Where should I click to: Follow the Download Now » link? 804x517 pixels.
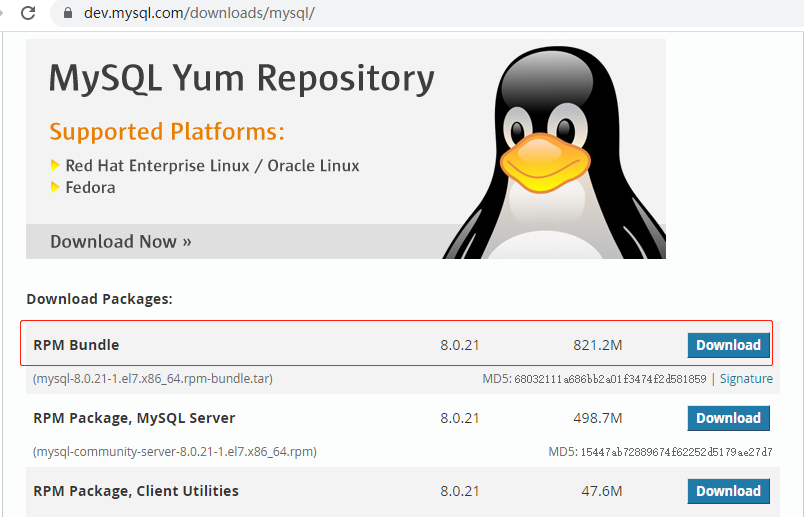pos(120,241)
